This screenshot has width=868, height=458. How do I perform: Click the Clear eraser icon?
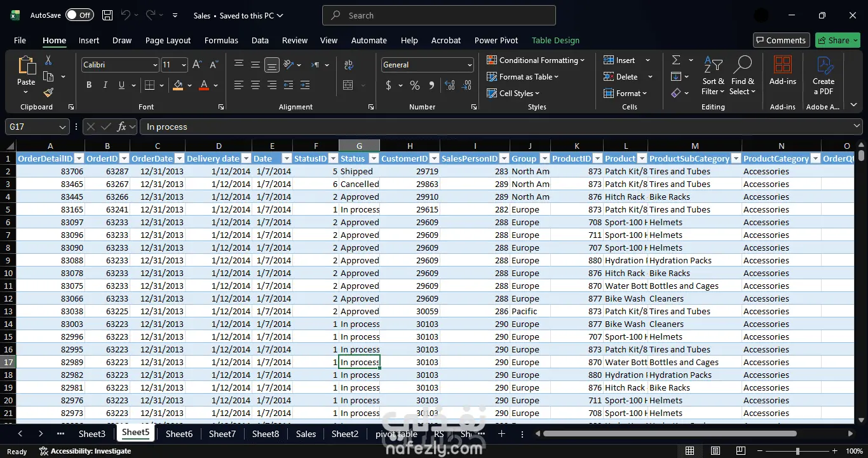(x=676, y=93)
